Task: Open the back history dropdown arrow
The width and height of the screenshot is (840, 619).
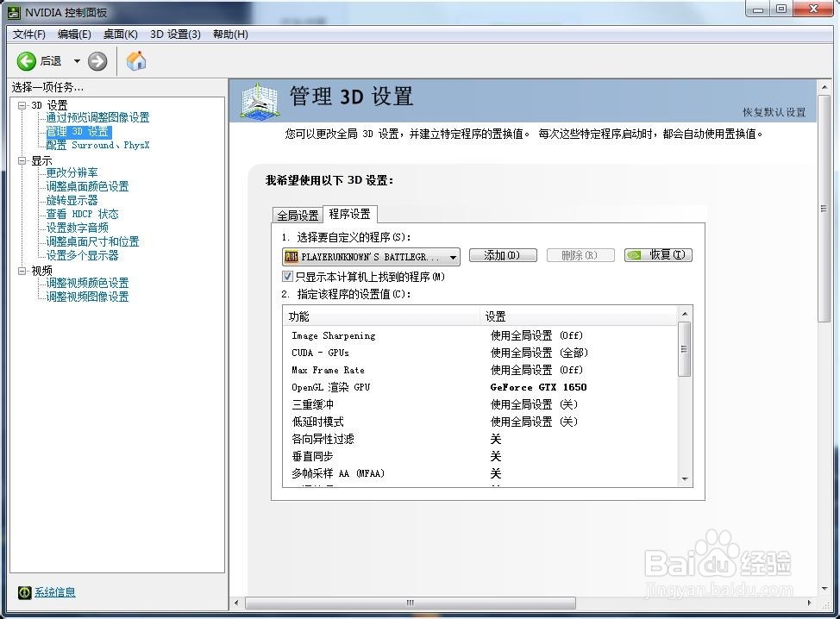Action: coord(77,61)
